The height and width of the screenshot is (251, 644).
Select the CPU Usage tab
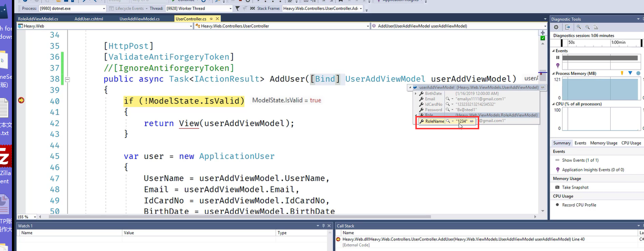(631, 143)
